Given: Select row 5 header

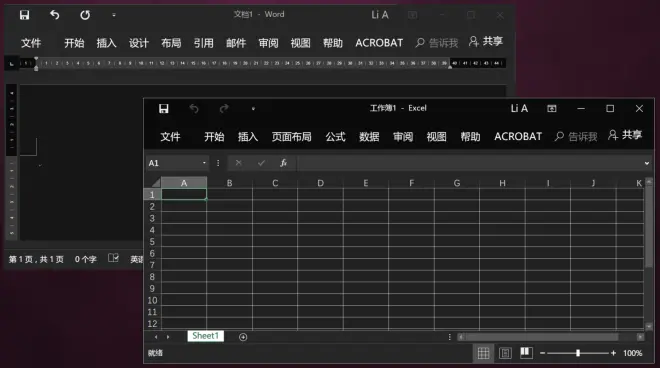Looking at the screenshot, I should pyautogui.click(x=152, y=242).
